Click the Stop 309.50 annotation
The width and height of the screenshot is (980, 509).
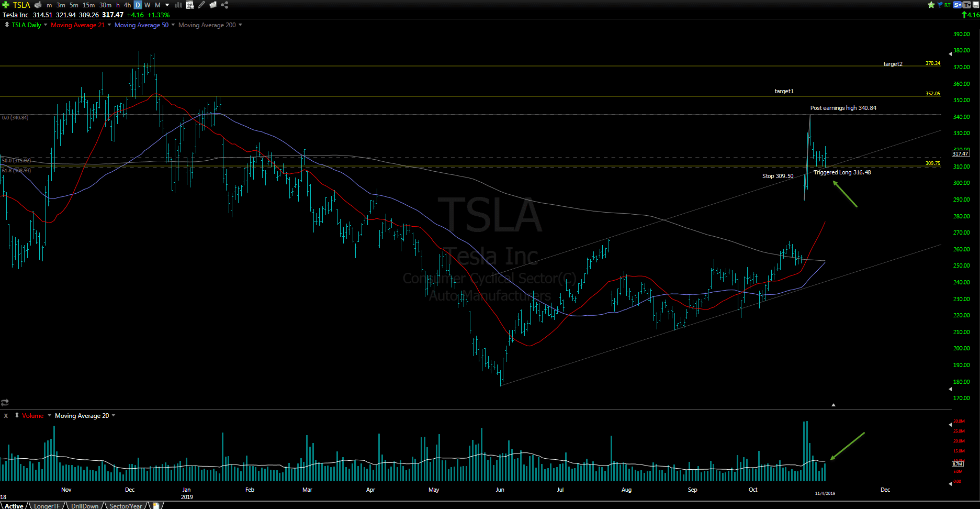[x=778, y=176]
